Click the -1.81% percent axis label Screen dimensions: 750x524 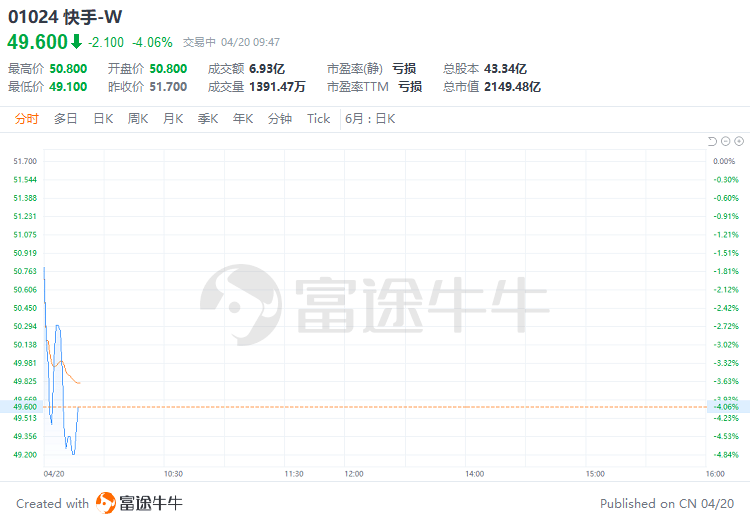pos(726,271)
